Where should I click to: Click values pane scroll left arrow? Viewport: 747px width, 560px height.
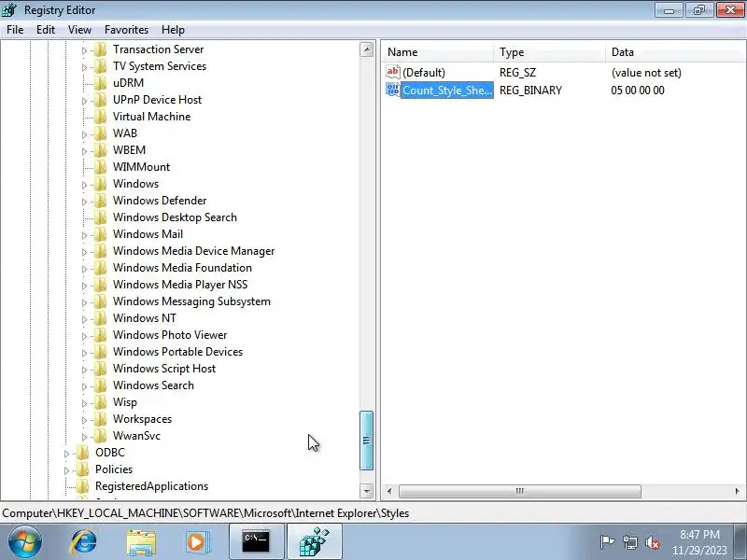click(389, 491)
